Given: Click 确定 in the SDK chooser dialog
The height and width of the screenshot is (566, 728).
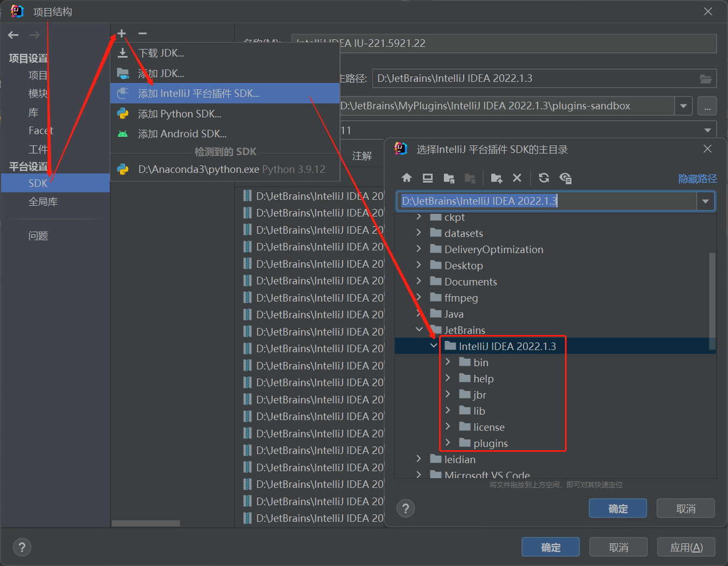Looking at the screenshot, I should 618,508.
